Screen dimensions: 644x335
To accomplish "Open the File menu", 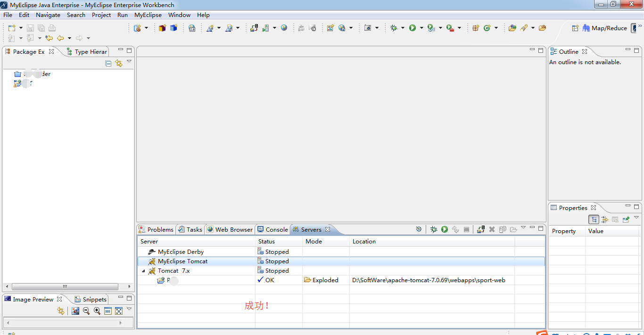I will tap(8, 15).
